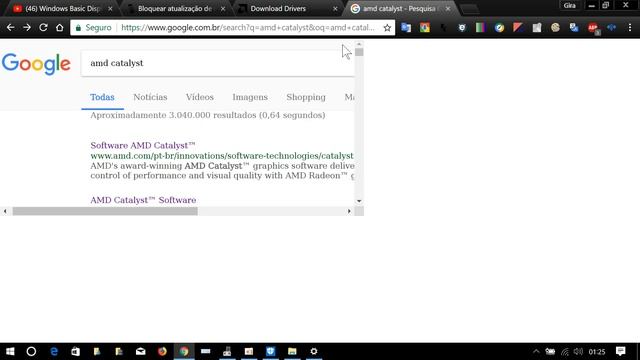This screenshot has height=360, width=640.
Task: Bookmark this page with the star icon
Action: [387, 28]
